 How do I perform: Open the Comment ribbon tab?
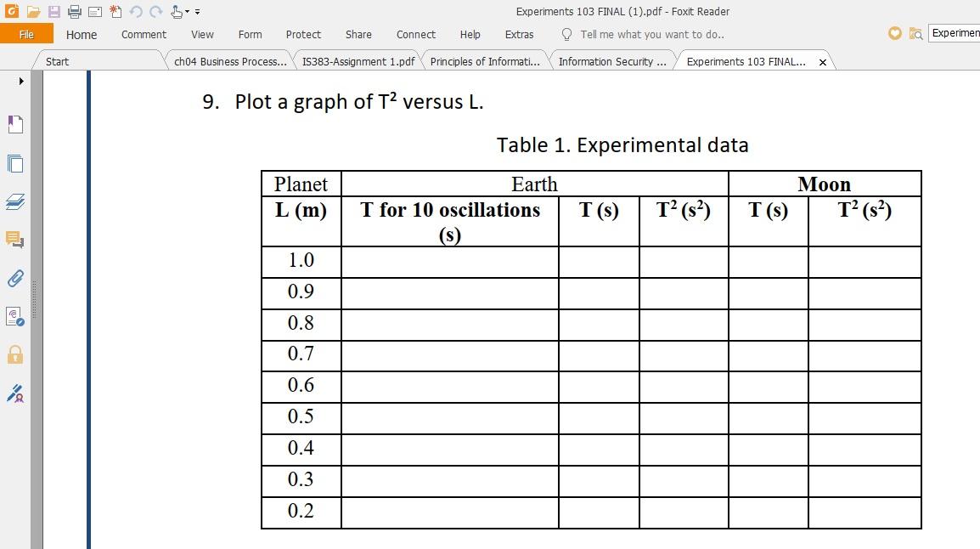pyautogui.click(x=144, y=34)
